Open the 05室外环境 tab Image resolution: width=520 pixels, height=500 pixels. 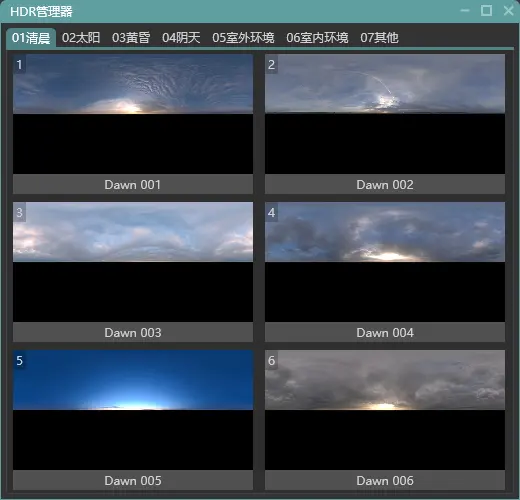[243, 38]
